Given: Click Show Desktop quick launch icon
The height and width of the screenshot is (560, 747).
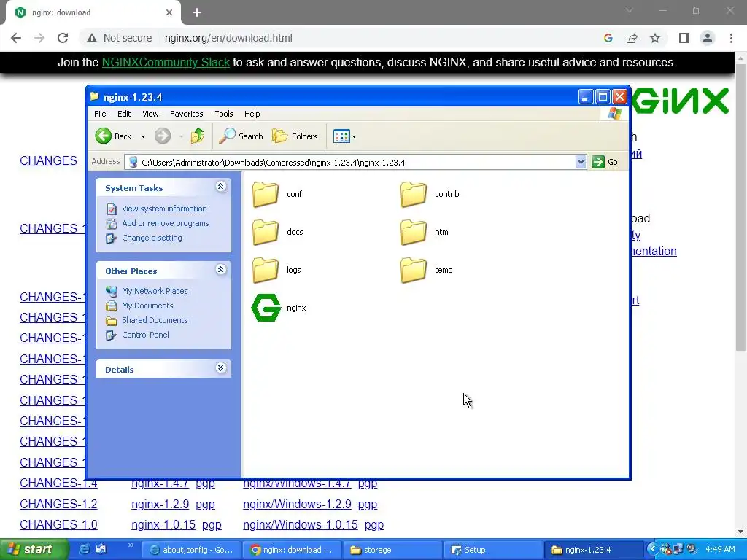Looking at the screenshot, I should (x=101, y=550).
